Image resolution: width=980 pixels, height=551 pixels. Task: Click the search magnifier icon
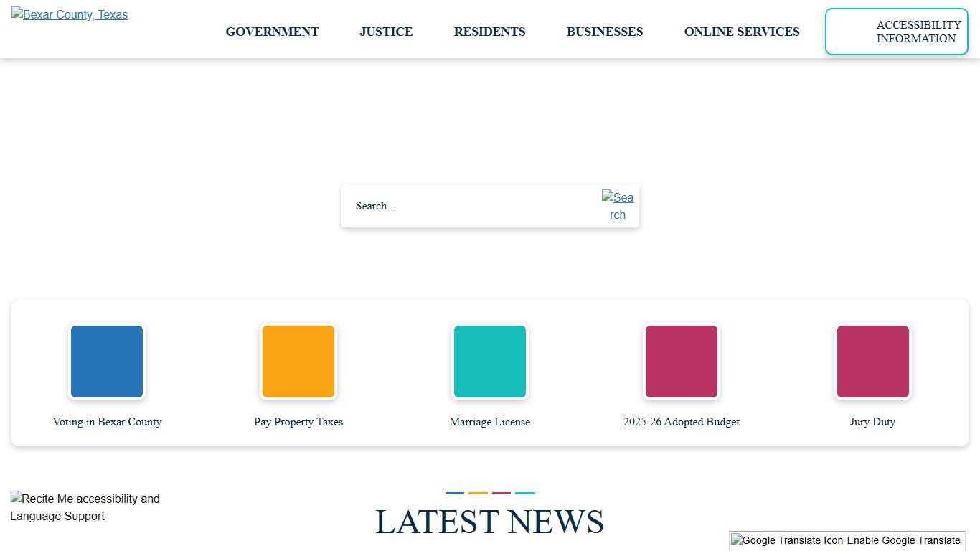point(618,206)
